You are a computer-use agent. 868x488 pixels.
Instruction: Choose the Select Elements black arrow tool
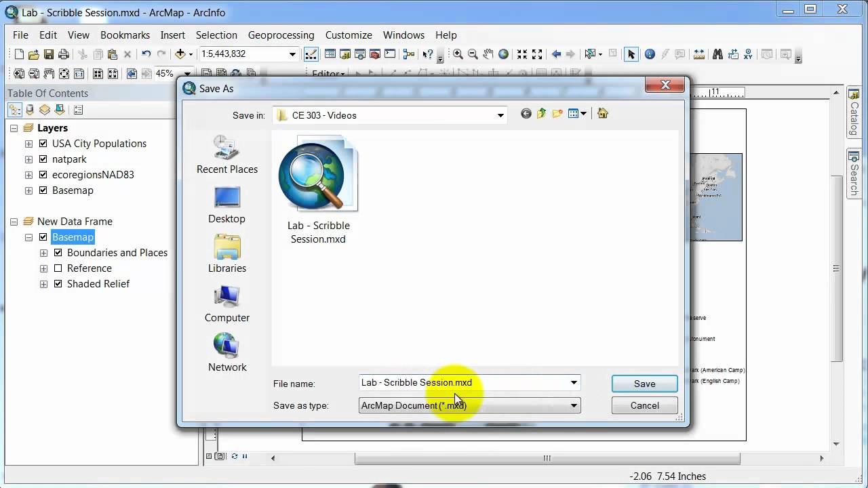click(x=631, y=54)
